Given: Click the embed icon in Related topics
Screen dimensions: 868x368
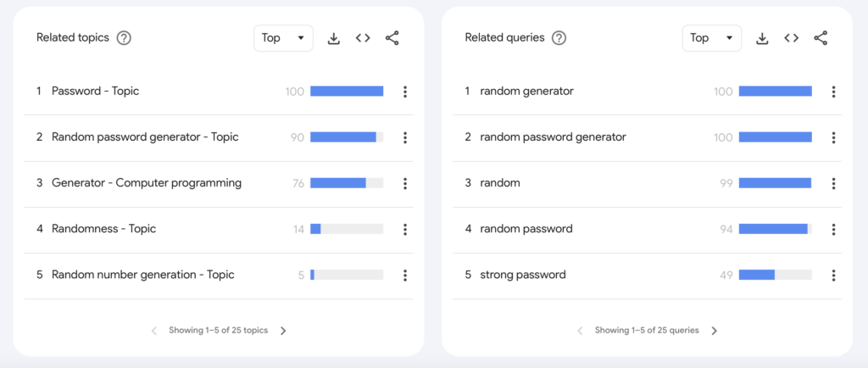Looking at the screenshot, I should (363, 38).
